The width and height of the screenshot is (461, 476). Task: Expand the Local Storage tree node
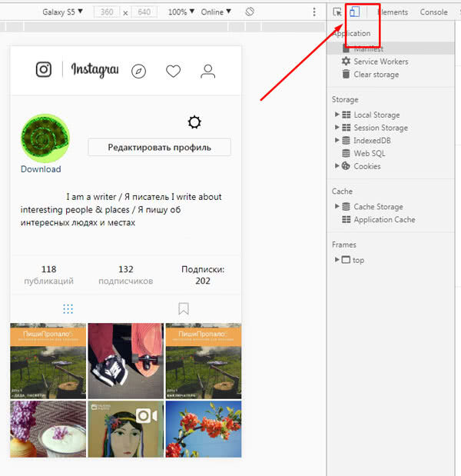coord(337,115)
